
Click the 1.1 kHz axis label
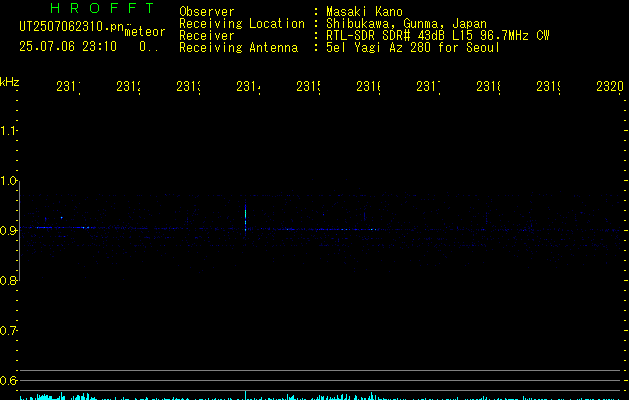[8, 130]
